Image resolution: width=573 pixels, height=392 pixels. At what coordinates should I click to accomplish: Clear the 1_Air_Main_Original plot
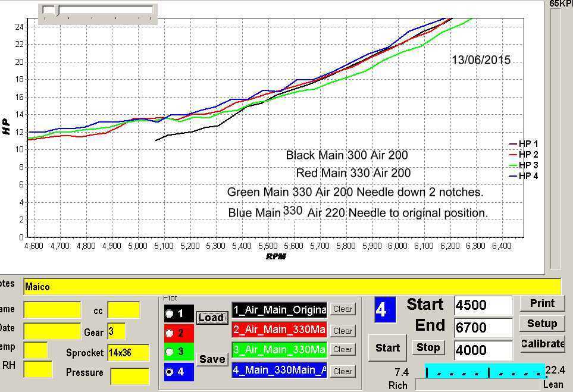click(x=343, y=309)
